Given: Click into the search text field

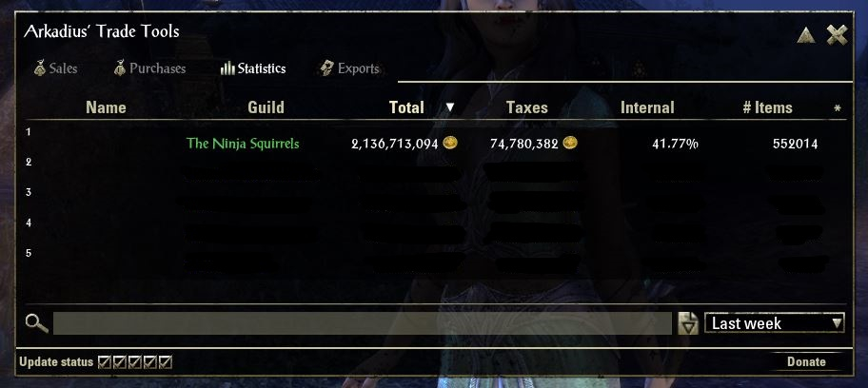Looking at the screenshot, I should click(x=362, y=323).
